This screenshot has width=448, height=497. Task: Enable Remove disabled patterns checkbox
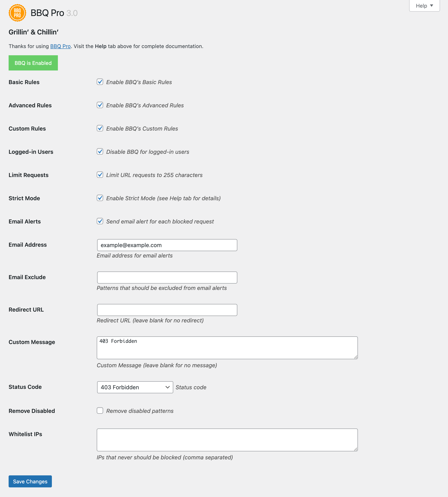[100, 411]
